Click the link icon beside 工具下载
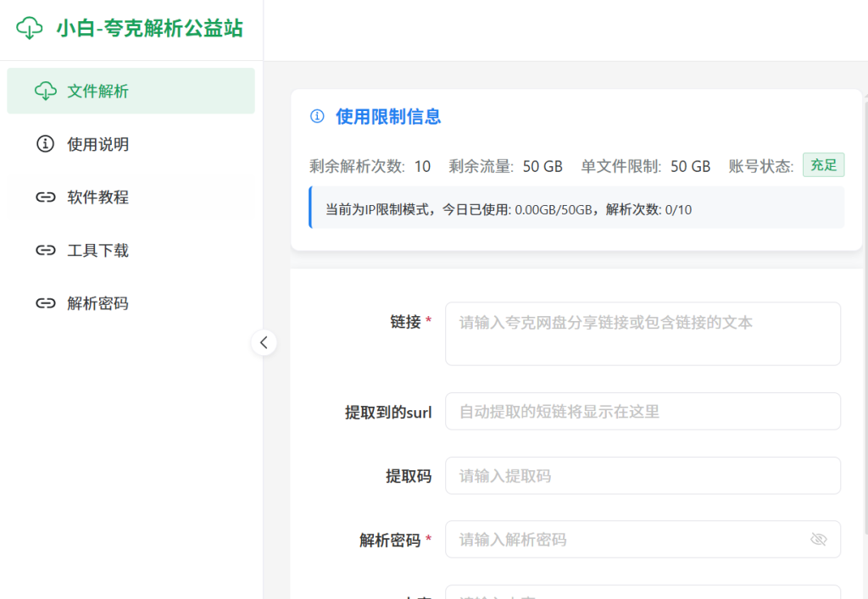Viewport: 868px width, 599px height. click(46, 250)
